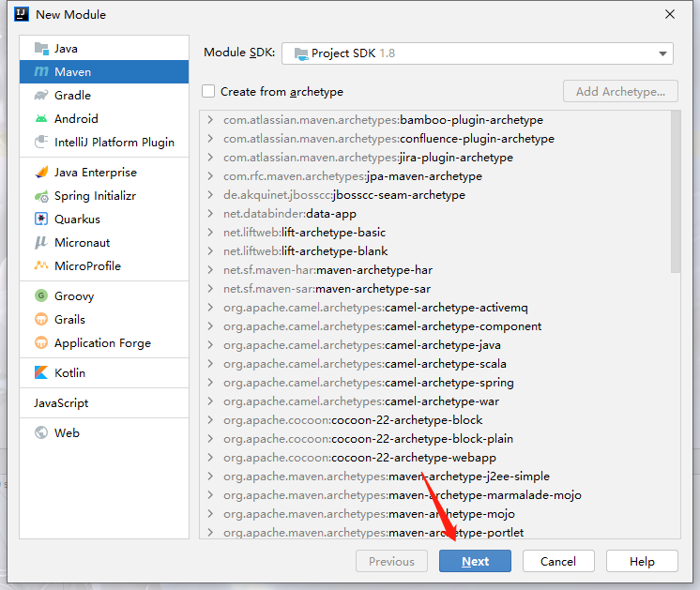Choose Kotlin module type label
Screen dimensions: 700x590
point(69,372)
